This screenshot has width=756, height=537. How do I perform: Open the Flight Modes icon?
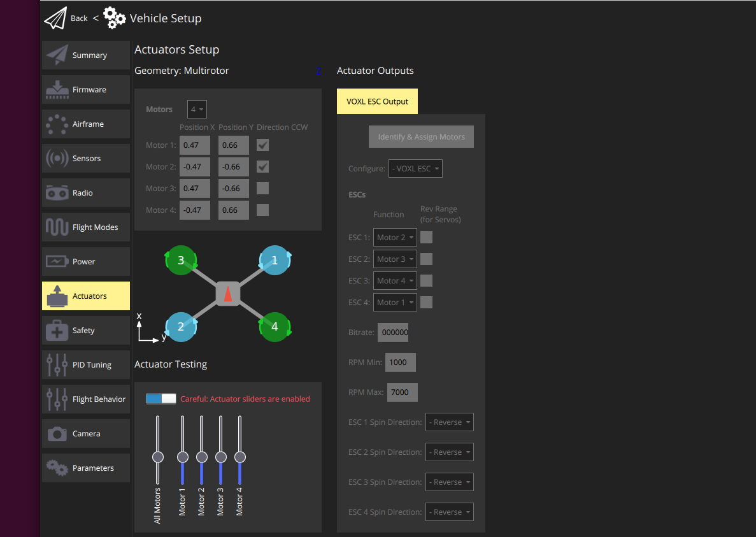click(x=57, y=227)
